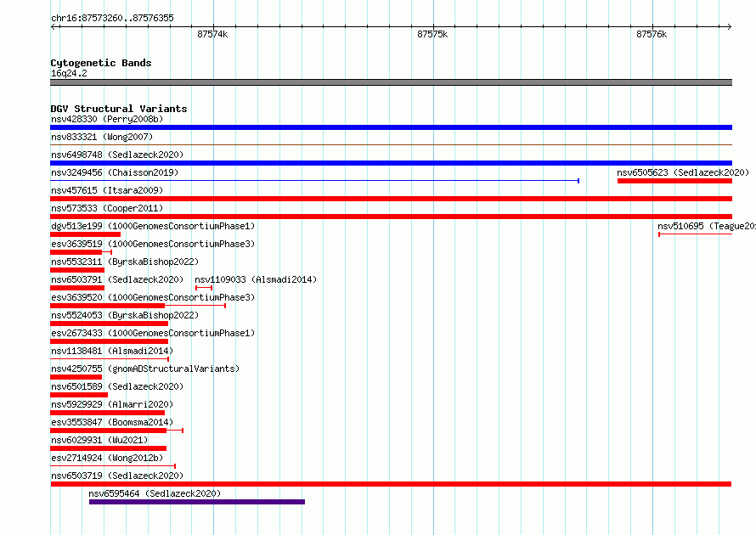Viewport: 756px width, 535px height.
Task: Open the nsv6503791 (Sedlazeck2020) label
Action: pos(117,279)
